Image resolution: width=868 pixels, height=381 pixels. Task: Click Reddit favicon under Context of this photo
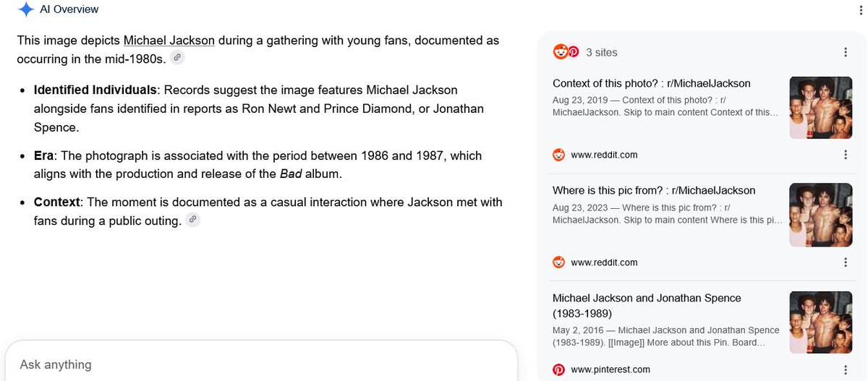(x=558, y=155)
